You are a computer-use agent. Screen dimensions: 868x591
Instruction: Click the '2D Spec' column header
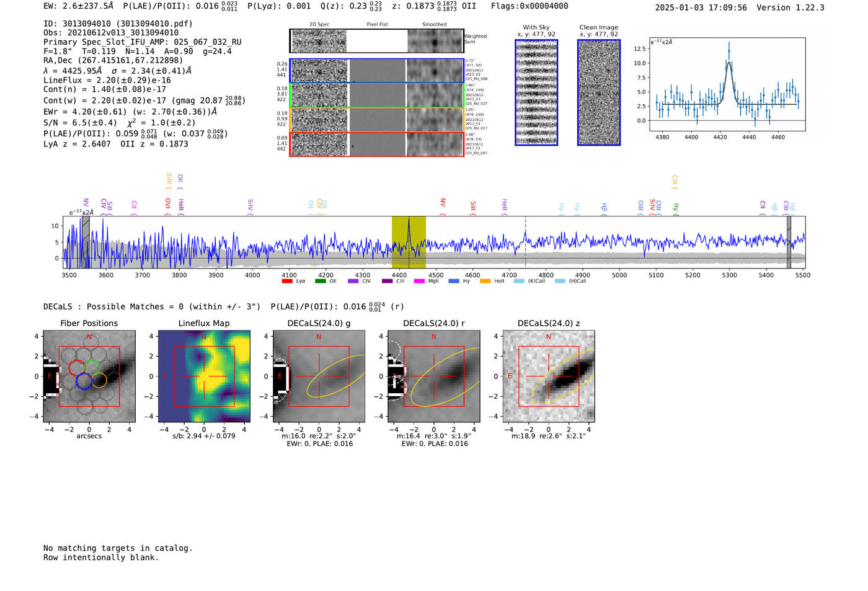(319, 25)
